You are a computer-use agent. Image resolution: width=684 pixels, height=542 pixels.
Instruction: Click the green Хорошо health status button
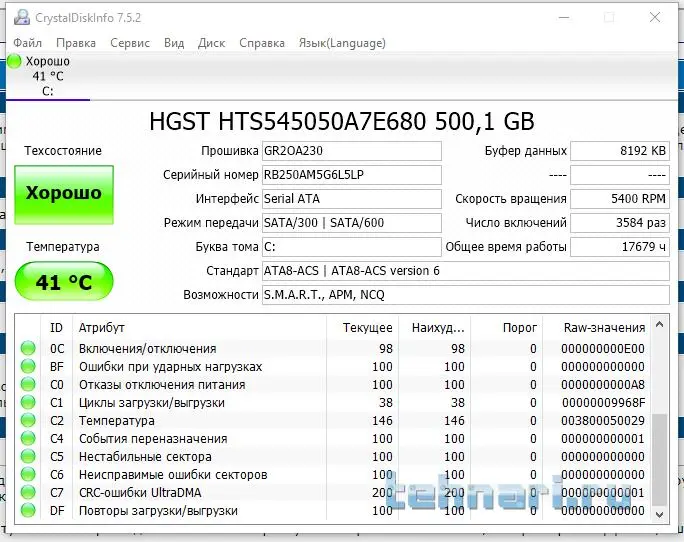[x=64, y=195]
